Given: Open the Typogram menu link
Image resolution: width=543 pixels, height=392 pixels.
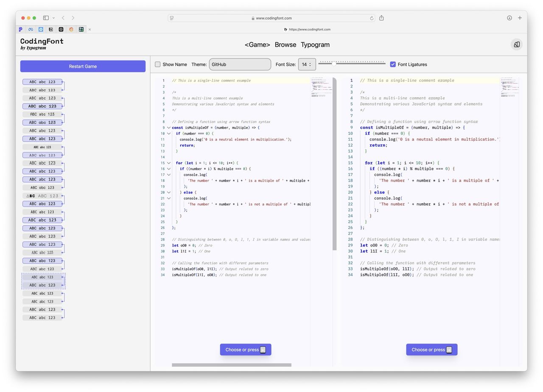Looking at the screenshot, I should (315, 45).
